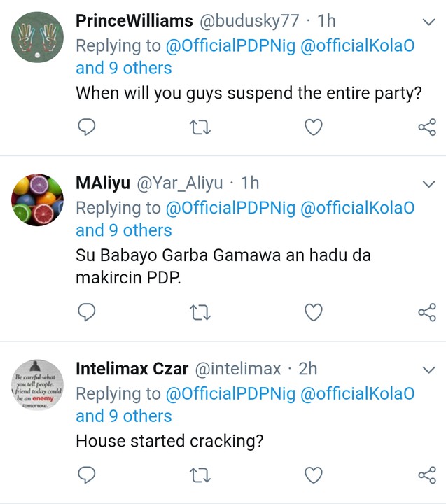
Task: Like MAliyu's tweet
Action: (314, 311)
